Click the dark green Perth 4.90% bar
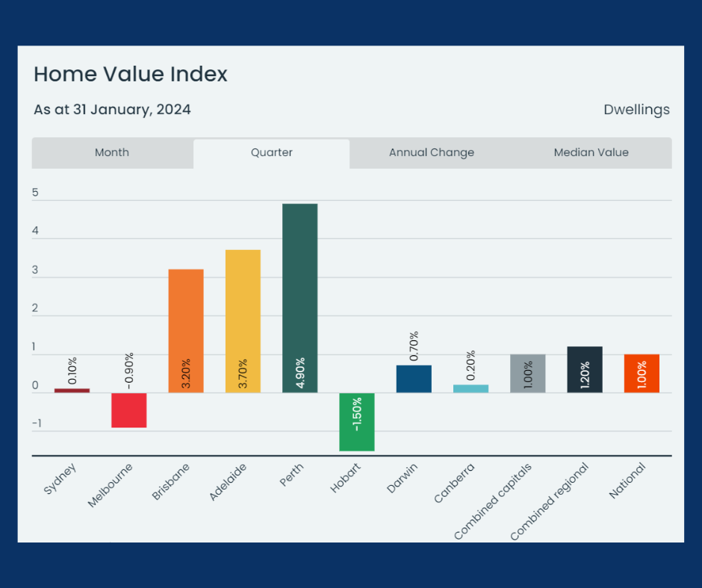Image resolution: width=702 pixels, height=588 pixels. tap(300, 298)
